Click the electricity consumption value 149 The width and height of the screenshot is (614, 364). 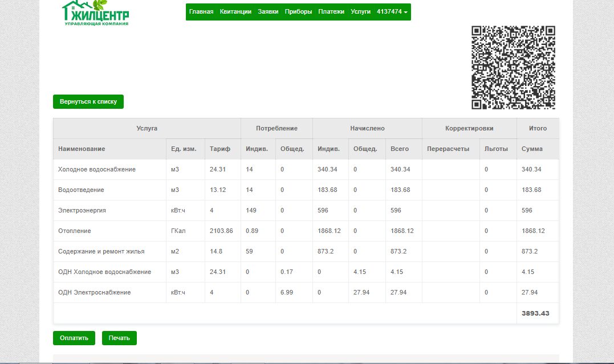251,211
